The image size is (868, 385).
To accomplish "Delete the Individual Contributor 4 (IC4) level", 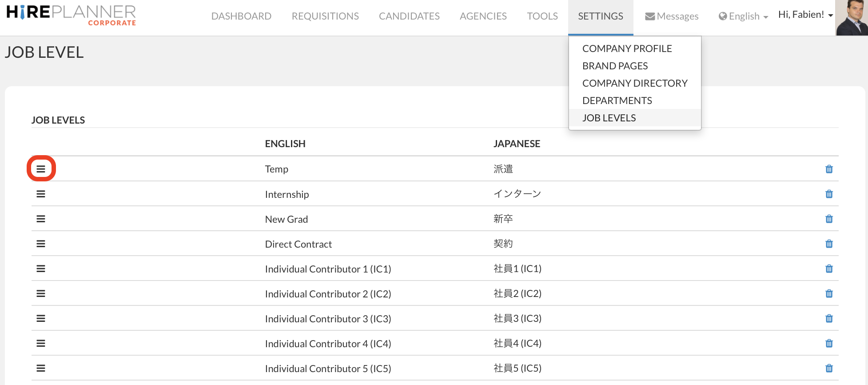I will tap(829, 343).
